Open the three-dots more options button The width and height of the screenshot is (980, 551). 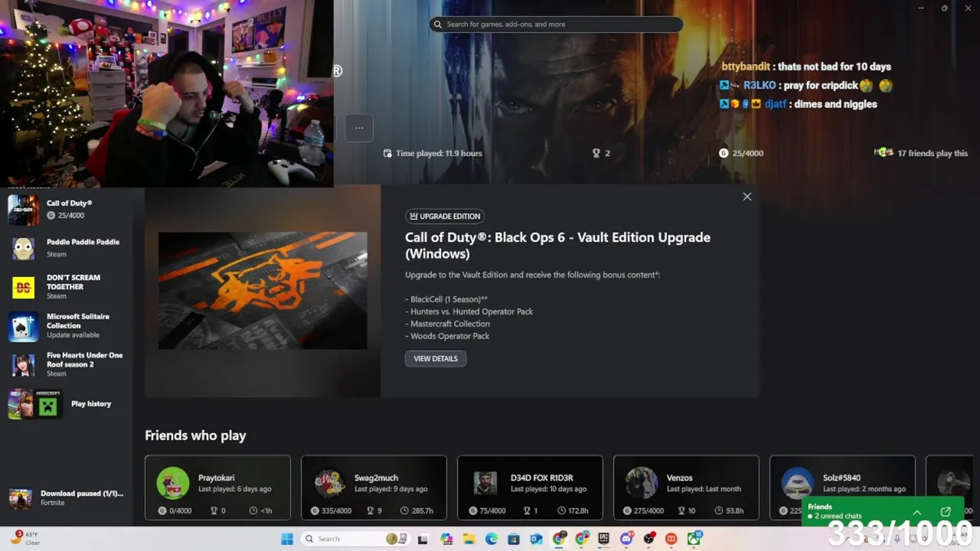(x=359, y=128)
